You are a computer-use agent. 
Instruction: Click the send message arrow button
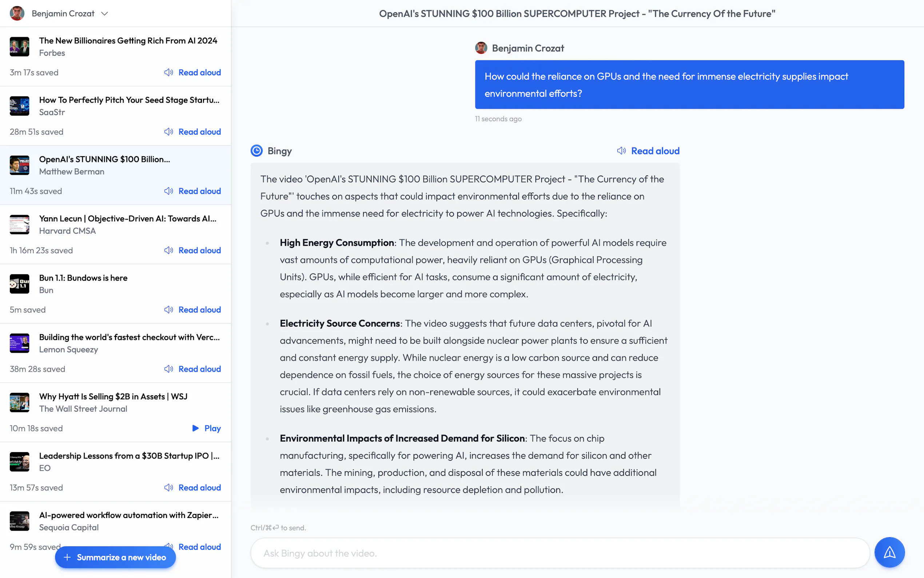[889, 553]
